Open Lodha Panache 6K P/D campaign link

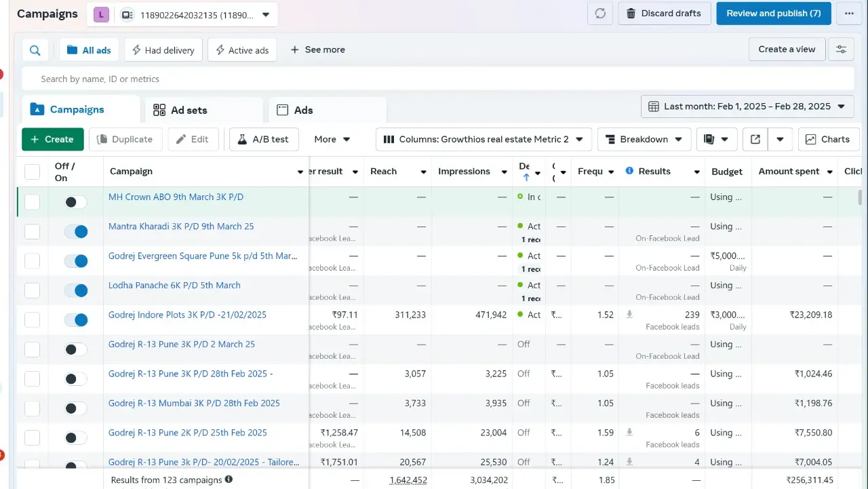pos(174,286)
